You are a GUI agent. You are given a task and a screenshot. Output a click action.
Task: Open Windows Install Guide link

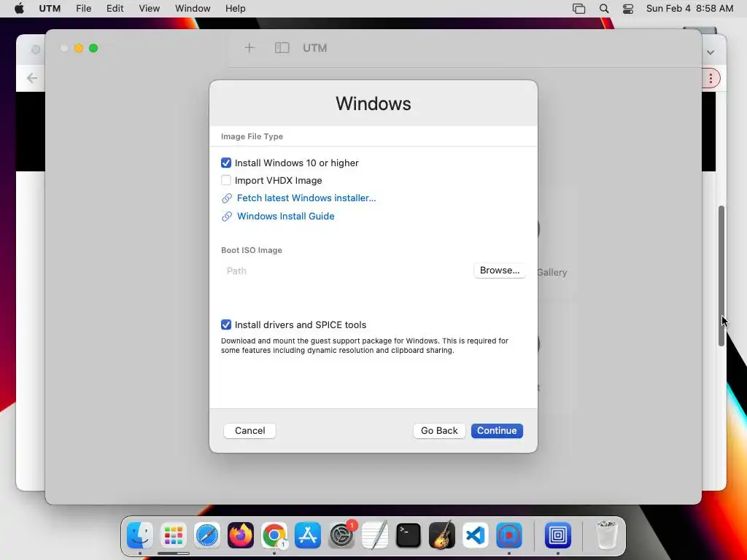(285, 216)
